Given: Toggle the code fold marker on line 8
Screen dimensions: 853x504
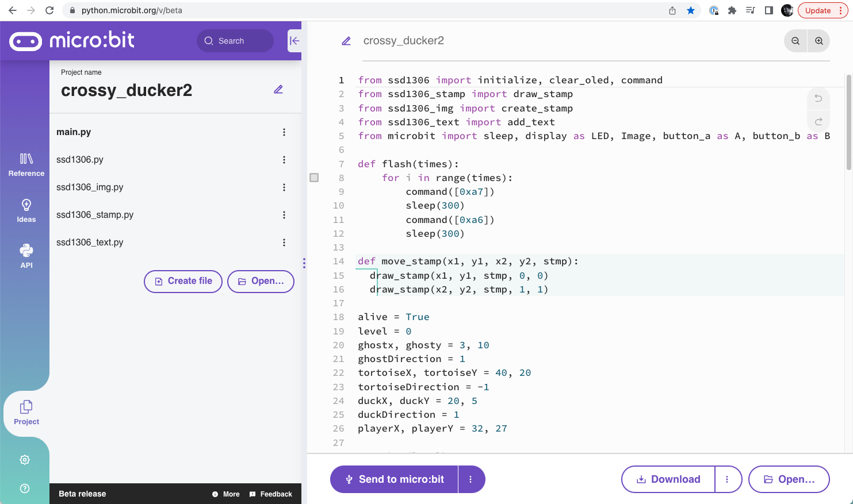Looking at the screenshot, I should click(314, 178).
